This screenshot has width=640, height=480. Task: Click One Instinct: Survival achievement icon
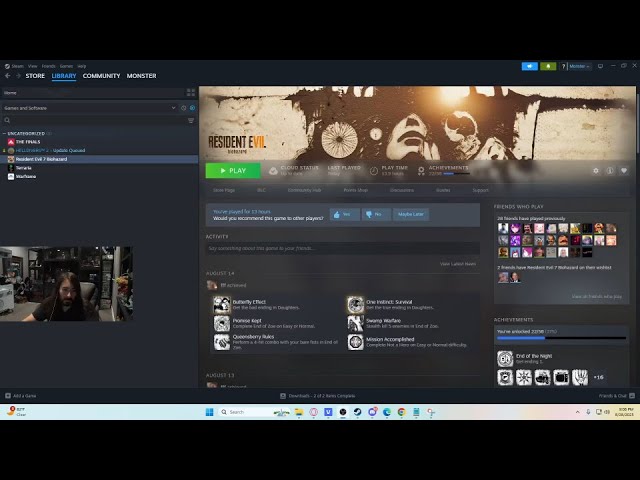(x=356, y=305)
